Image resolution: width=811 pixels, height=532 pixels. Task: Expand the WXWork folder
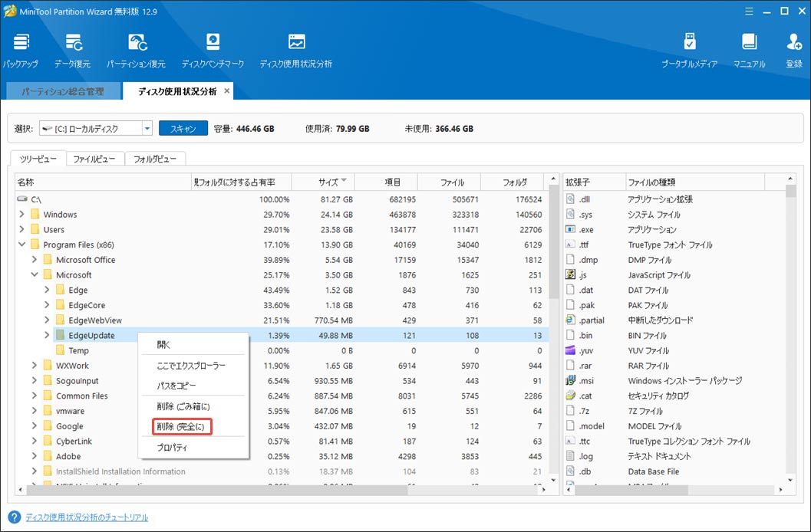[34, 365]
